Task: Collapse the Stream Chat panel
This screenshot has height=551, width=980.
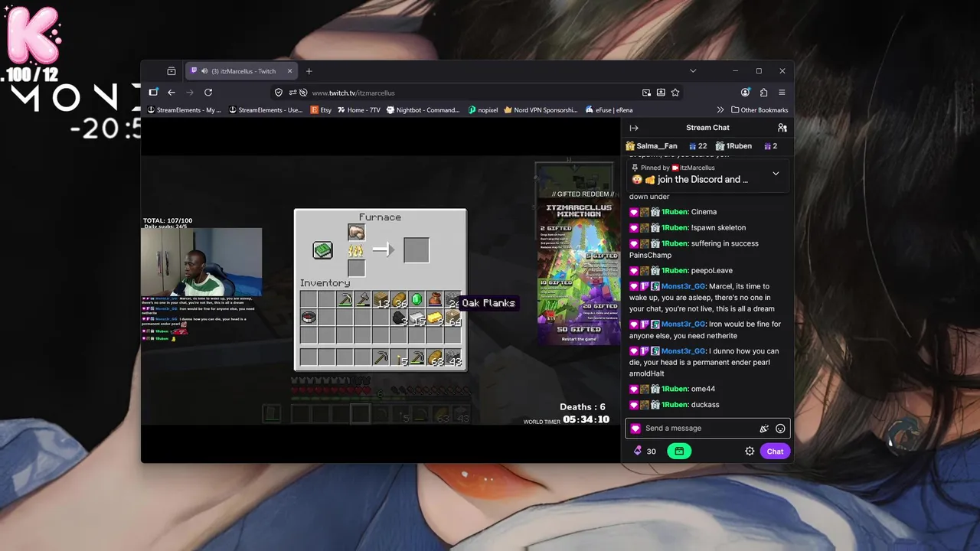Action: pyautogui.click(x=634, y=128)
